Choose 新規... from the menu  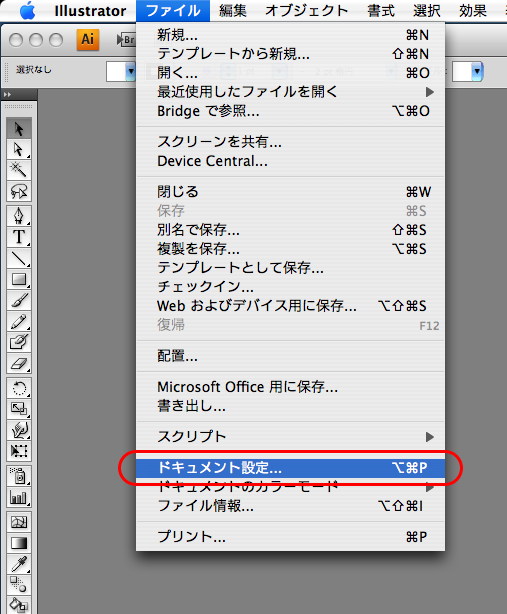pos(290,35)
